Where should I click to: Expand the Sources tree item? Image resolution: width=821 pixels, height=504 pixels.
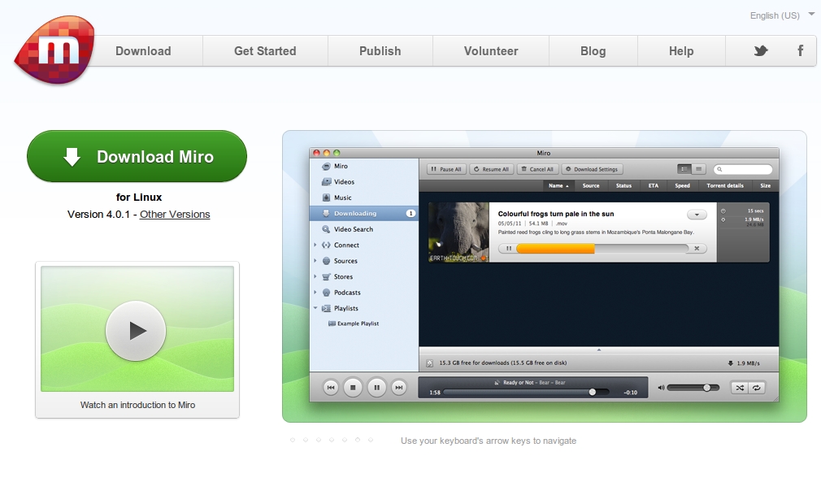[315, 261]
